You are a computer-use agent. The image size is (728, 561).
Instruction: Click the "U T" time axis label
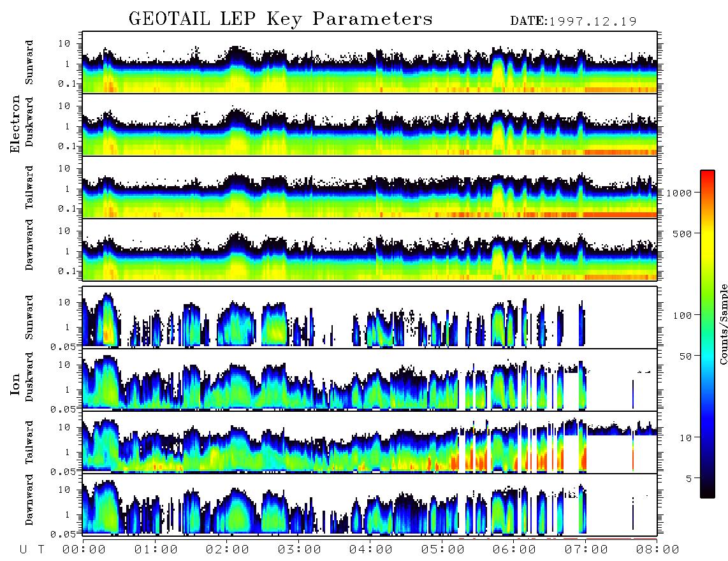click(x=32, y=550)
